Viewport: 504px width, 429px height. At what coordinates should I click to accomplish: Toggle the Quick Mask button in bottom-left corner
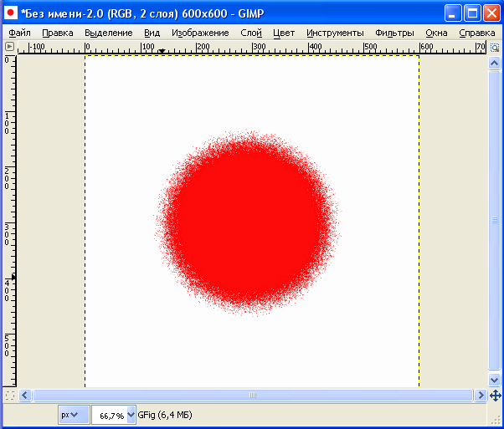pos(9,395)
